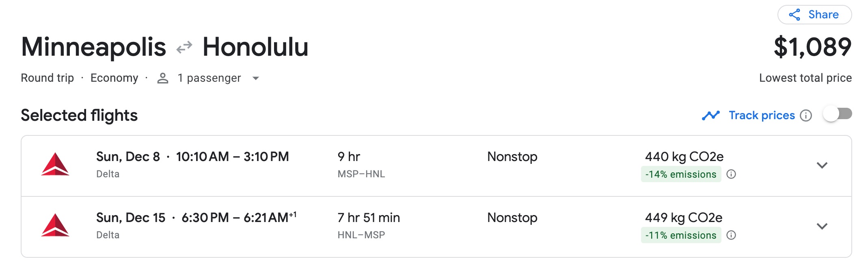Click the Share button

pyautogui.click(x=816, y=14)
